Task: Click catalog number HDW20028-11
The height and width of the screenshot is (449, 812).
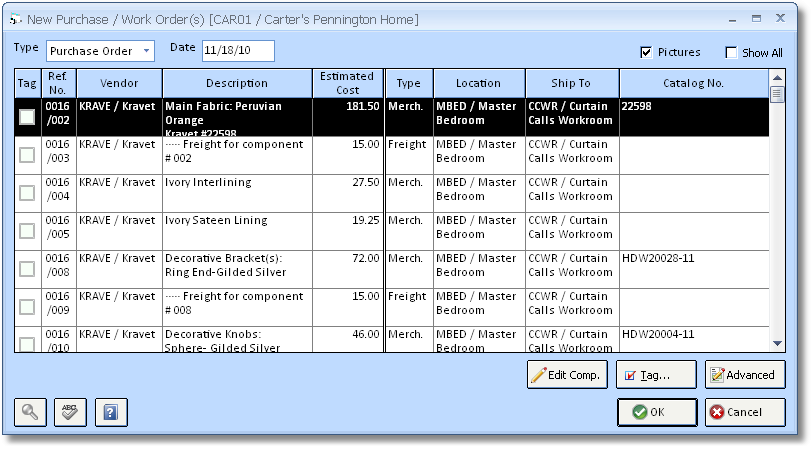Action: point(658,258)
